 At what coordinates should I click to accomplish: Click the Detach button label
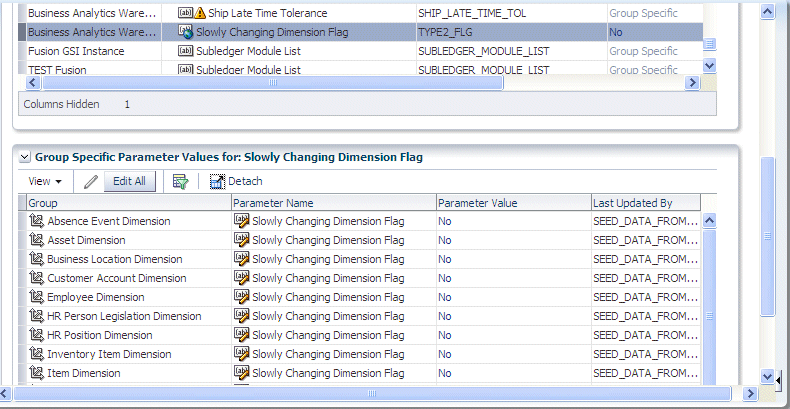point(245,181)
